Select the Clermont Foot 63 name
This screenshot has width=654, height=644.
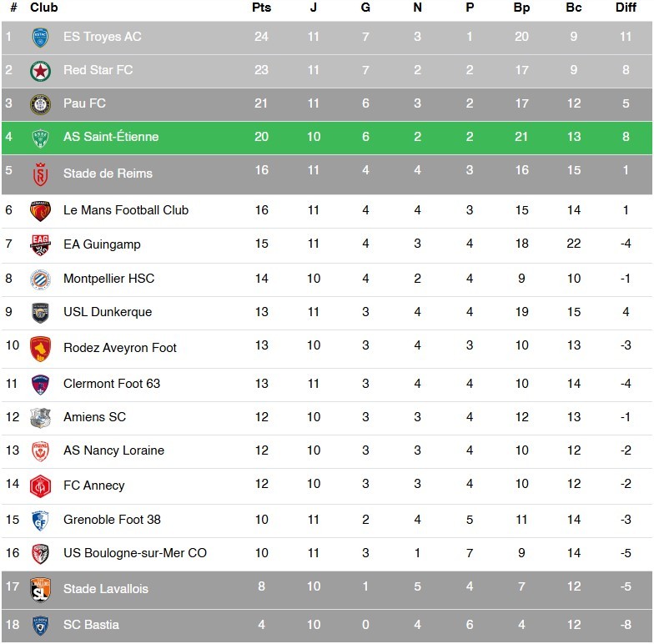(x=112, y=384)
